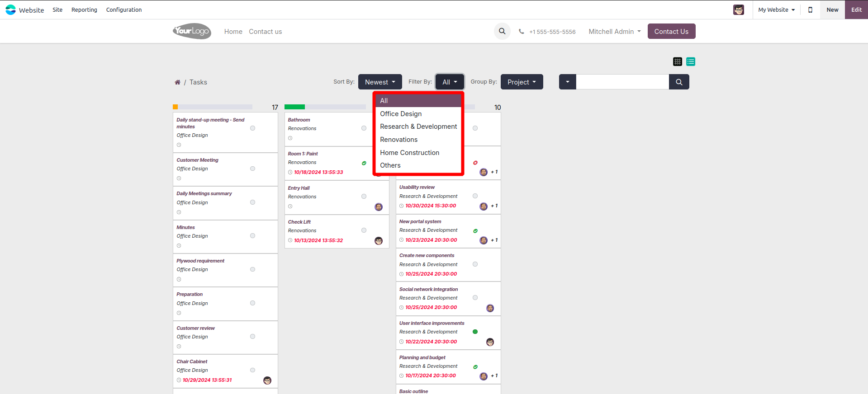Open the Configuration menu
This screenshot has width=868, height=394.
124,9
